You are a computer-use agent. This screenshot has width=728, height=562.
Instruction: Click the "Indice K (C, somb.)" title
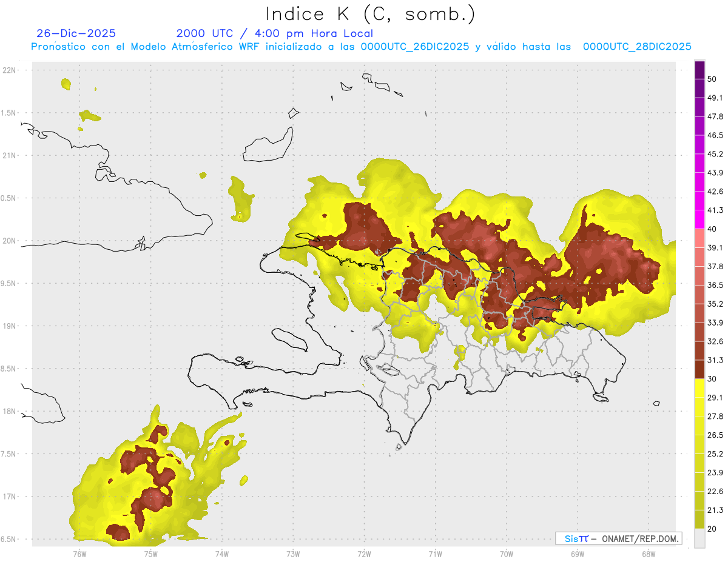pyautogui.click(x=370, y=14)
